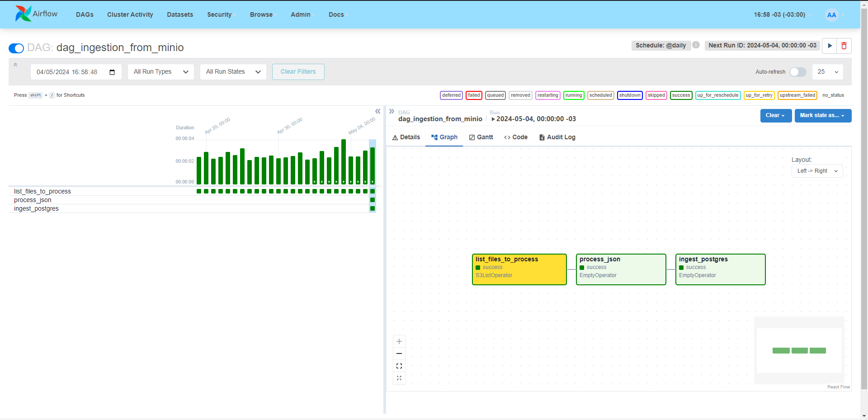Select the process_json node in graph

point(621,269)
